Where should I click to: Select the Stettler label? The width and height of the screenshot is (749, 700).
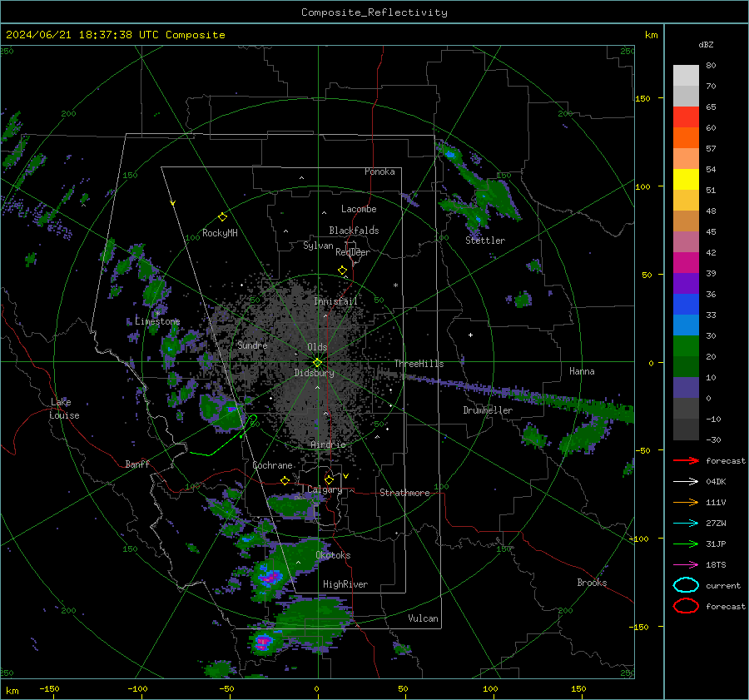(485, 241)
